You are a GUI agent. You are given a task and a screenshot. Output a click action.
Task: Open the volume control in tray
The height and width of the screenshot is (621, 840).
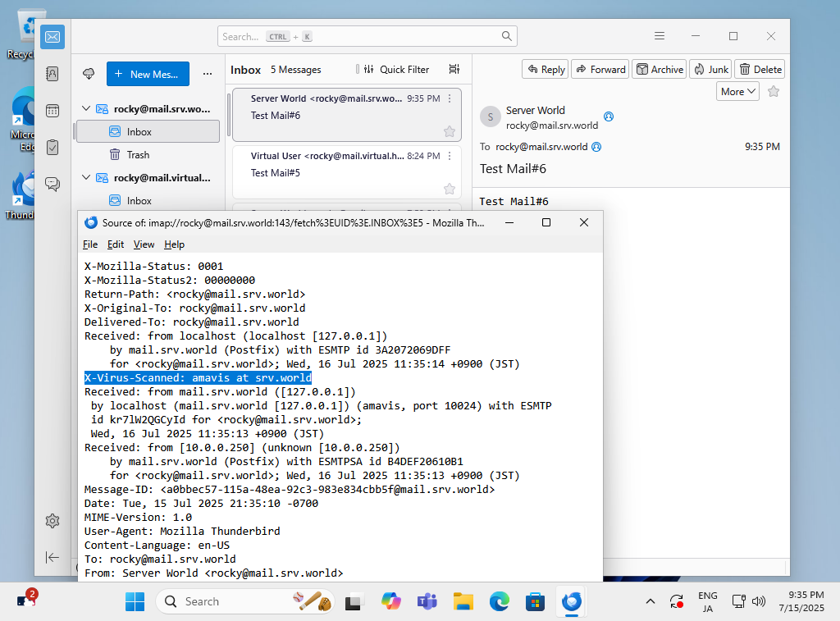pos(759,601)
